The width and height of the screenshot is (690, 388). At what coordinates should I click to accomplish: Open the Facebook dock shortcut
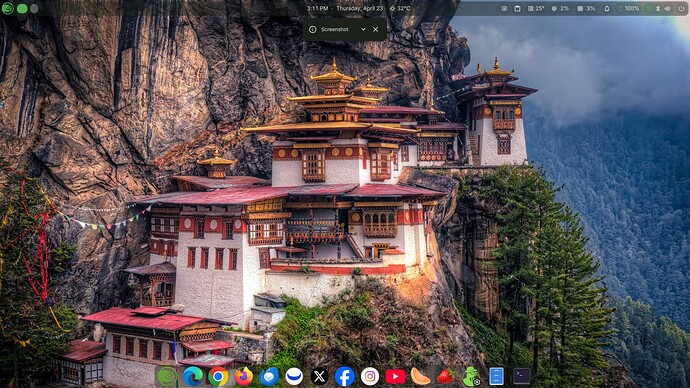pyautogui.click(x=345, y=377)
